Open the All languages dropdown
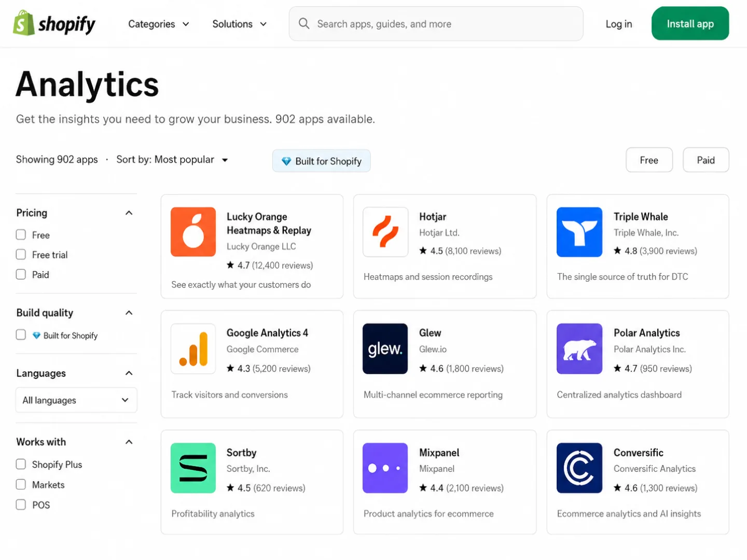The height and width of the screenshot is (560, 747). tap(76, 400)
